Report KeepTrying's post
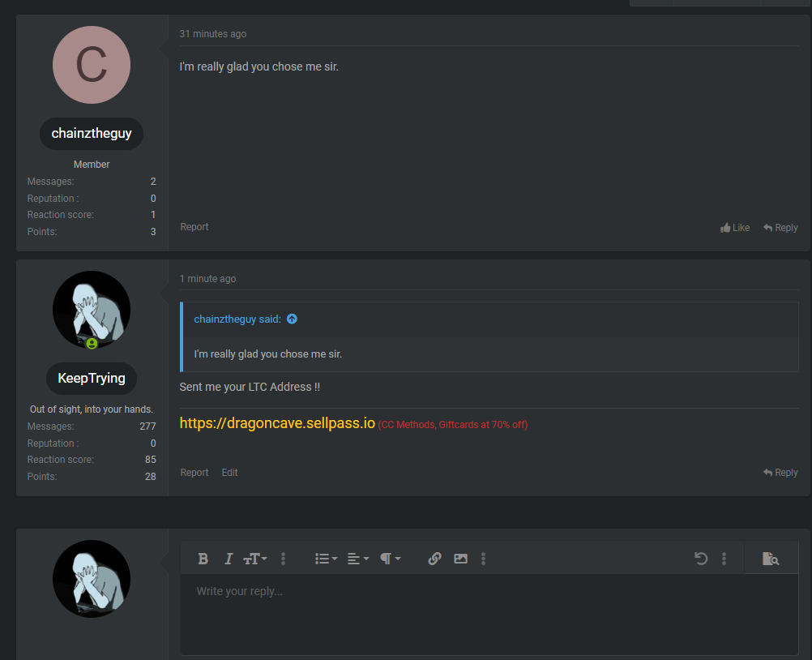The width and height of the screenshot is (812, 660). [x=194, y=473]
